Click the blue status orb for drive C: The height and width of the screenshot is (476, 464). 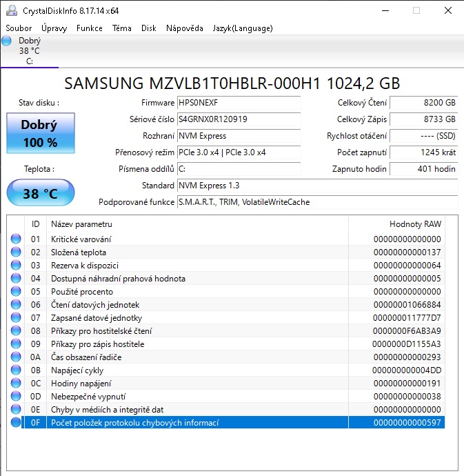click(x=7, y=41)
